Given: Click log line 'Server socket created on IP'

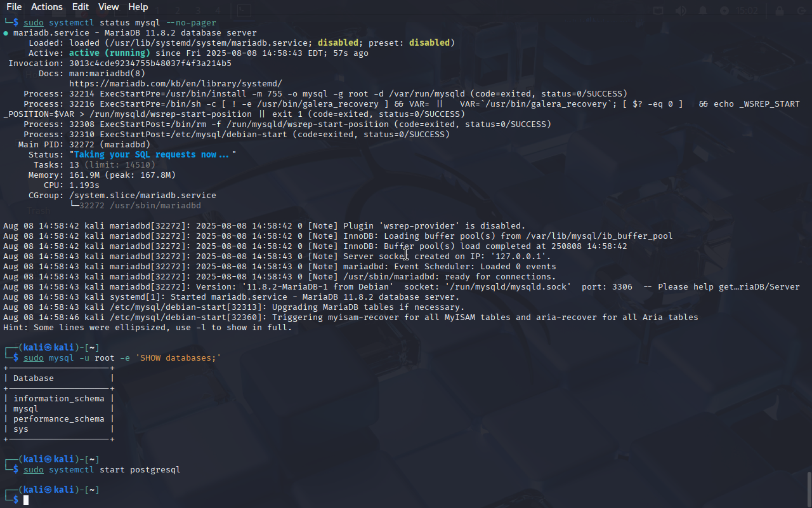Looking at the screenshot, I should (277, 257).
